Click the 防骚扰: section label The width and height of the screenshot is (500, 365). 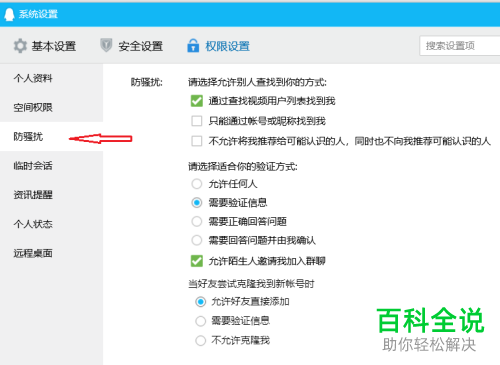click(x=146, y=82)
